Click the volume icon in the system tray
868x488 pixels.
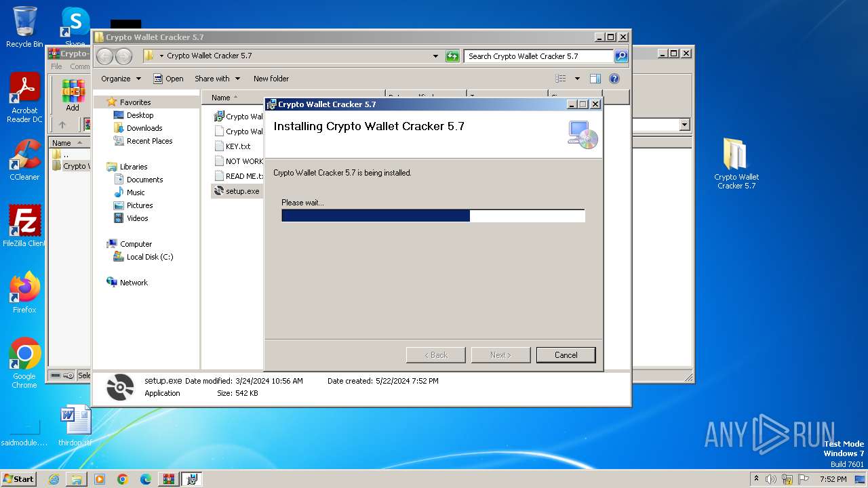coord(771,479)
